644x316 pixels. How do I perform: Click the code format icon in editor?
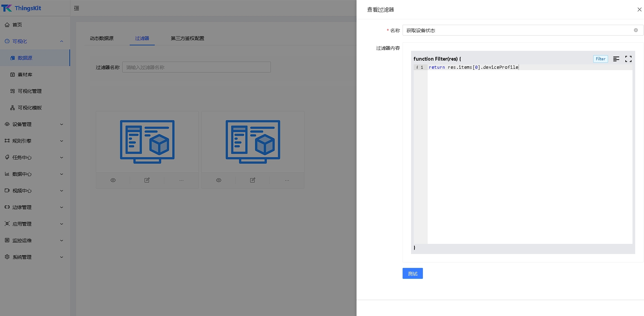point(616,59)
